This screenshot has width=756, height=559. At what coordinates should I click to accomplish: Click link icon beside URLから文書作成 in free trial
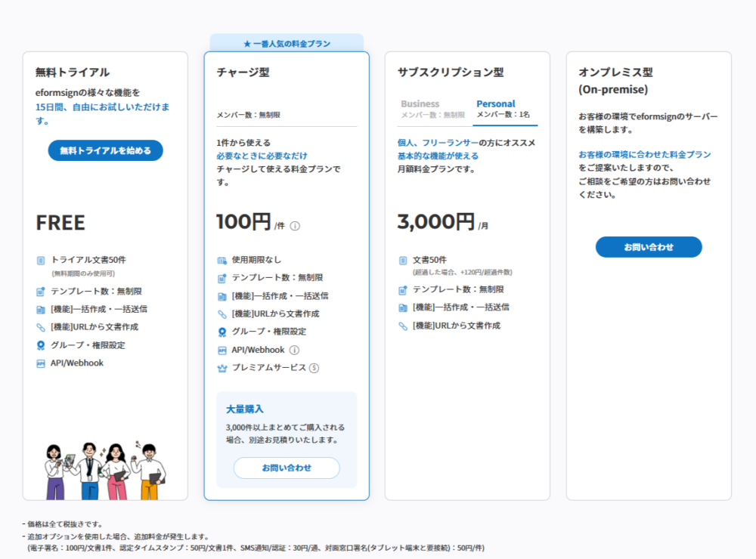pyautogui.click(x=41, y=327)
